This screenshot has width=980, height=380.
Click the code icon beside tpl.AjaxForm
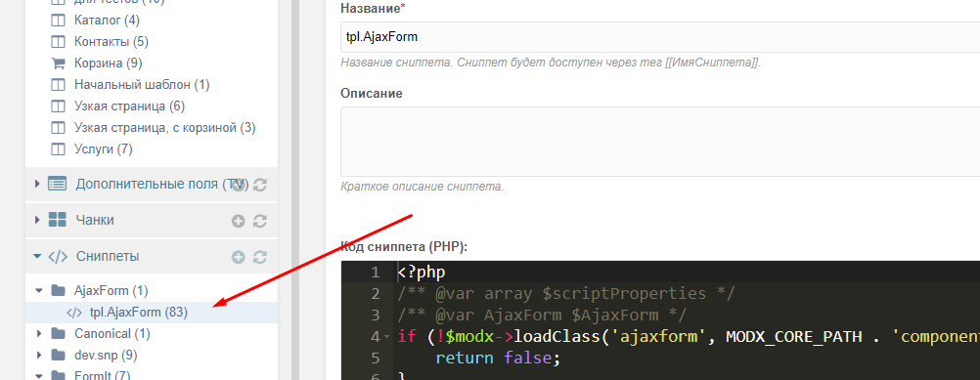pyautogui.click(x=73, y=312)
